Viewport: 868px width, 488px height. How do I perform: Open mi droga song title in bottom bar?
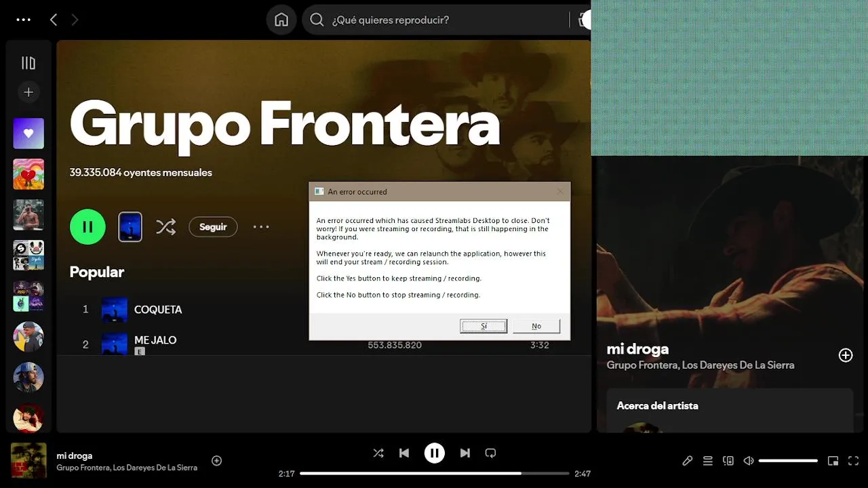coord(75,455)
